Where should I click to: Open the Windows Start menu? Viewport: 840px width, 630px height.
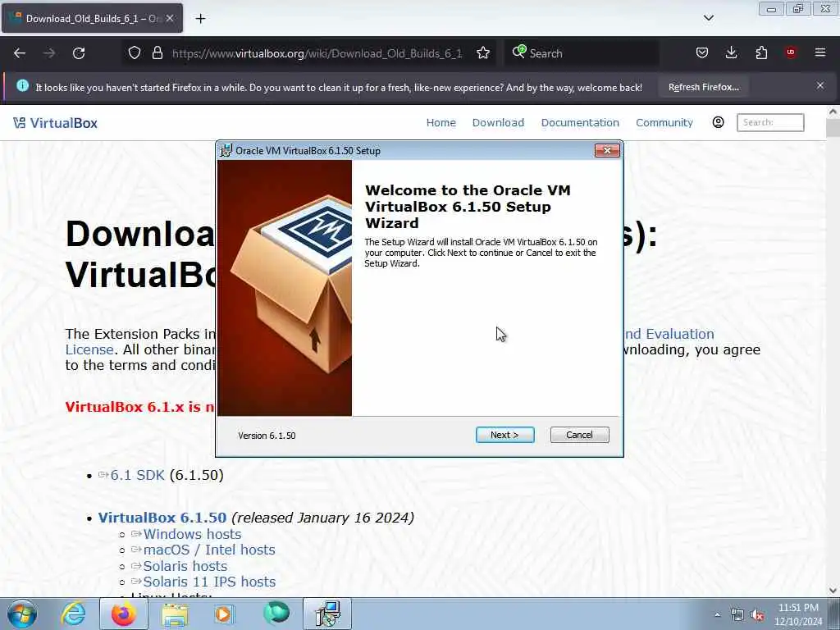22,614
